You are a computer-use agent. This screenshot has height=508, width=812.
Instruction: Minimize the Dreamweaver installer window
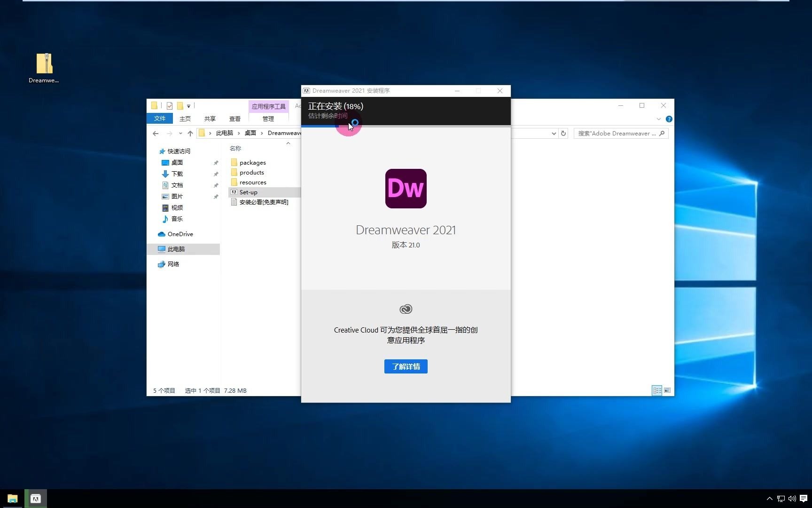click(457, 91)
